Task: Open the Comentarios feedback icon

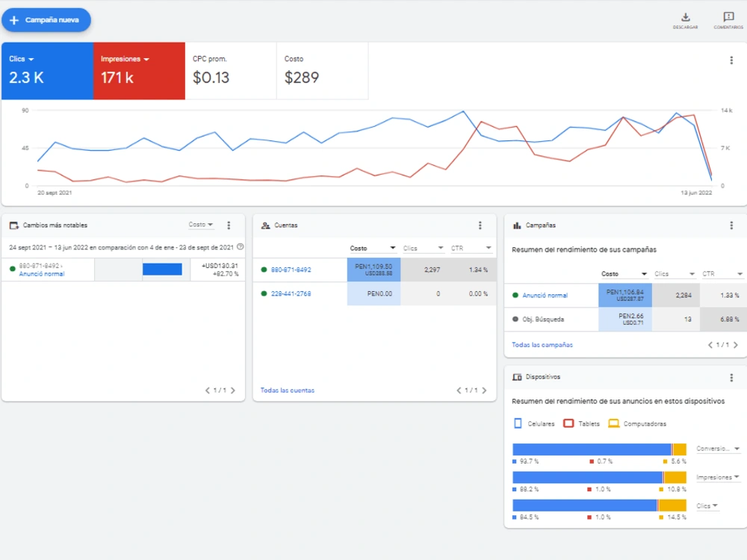Action: [728, 20]
